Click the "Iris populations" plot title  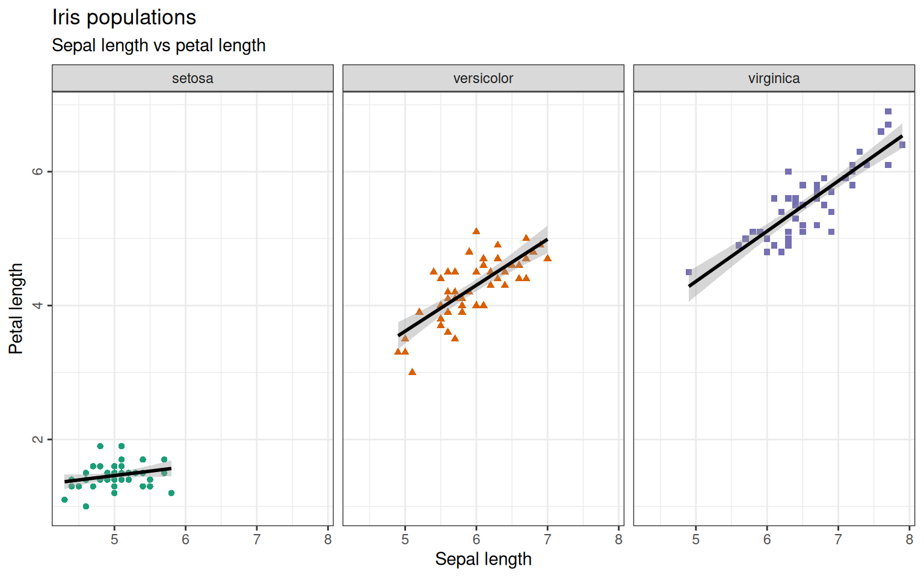pyautogui.click(x=124, y=17)
